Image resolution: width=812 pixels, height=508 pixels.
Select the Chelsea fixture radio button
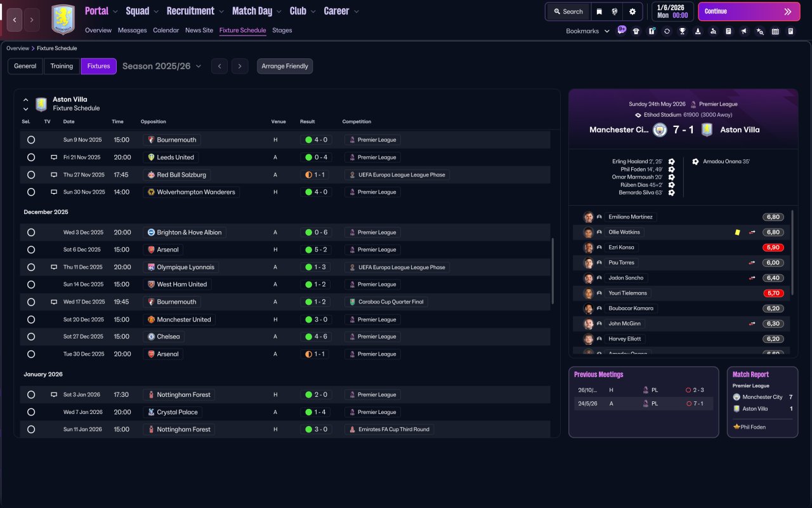31,337
